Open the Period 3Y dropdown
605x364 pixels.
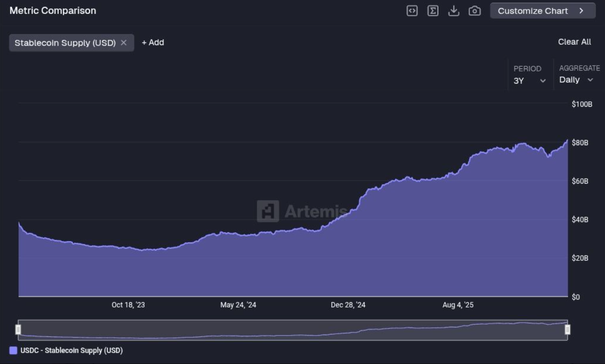click(x=529, y=81)
